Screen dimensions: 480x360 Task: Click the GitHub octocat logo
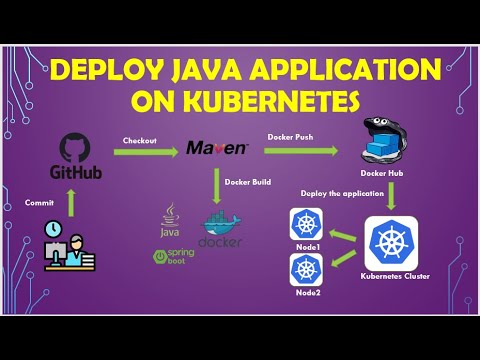coord(75,147)
